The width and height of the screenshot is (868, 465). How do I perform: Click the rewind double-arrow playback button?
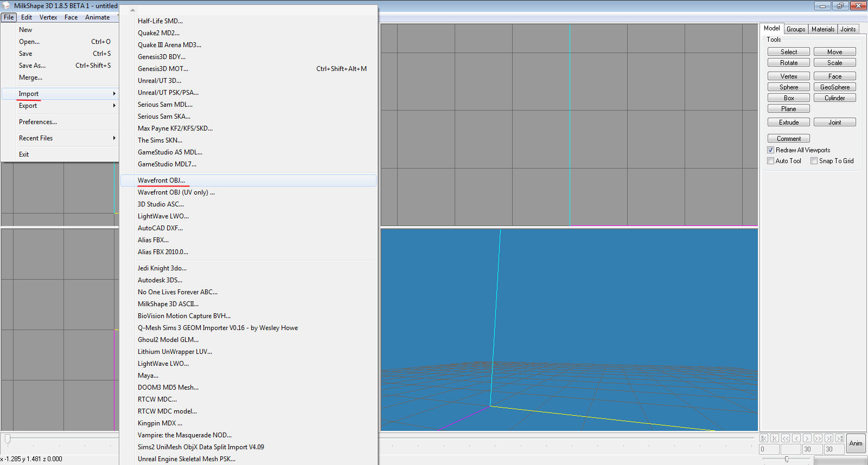point(786,438)
